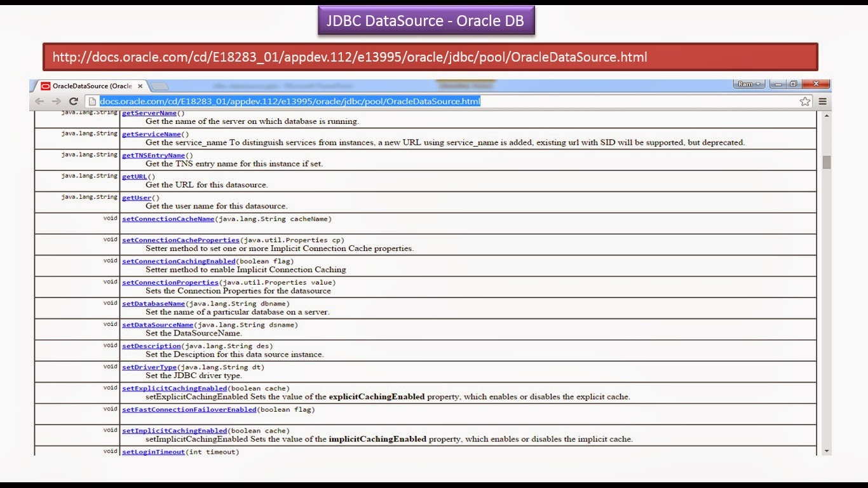Click scrollbar up arrow

(827, 116)
